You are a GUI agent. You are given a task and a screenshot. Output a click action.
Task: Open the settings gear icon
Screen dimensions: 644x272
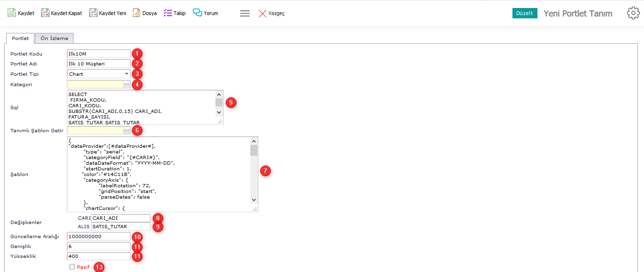[x=633, y=13]
